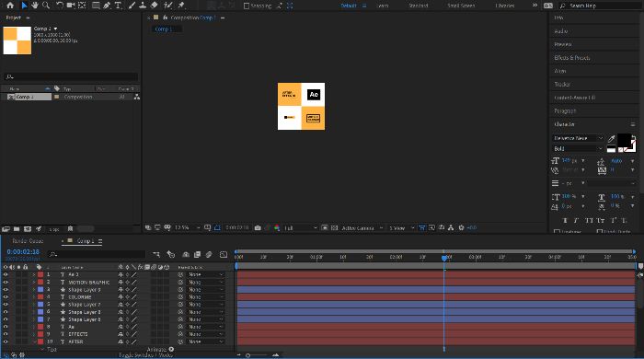
Task: Open the 1 View layout dropdown
Action: pos(402,227)
